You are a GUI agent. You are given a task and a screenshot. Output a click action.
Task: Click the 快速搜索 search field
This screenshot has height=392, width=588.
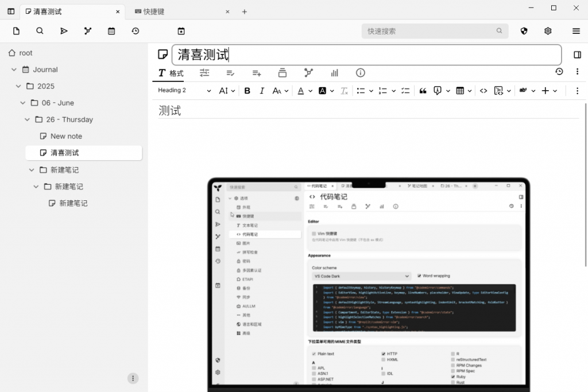coord(431,31)
